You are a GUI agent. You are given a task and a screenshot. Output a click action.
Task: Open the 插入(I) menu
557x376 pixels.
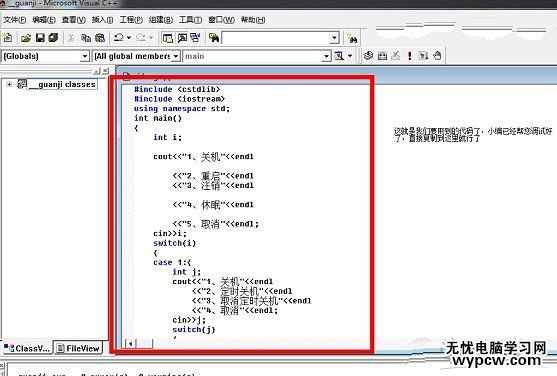coord(102,20)
